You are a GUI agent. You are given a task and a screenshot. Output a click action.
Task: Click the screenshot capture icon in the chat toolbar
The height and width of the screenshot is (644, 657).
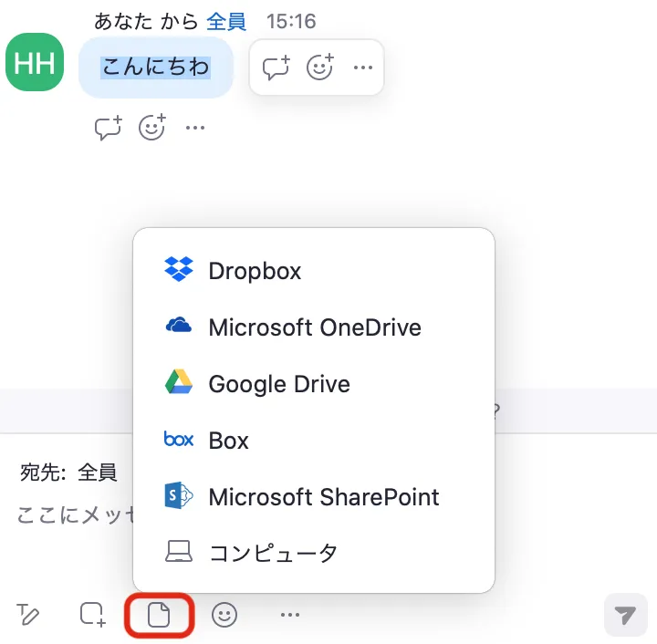click(x=92, y=615)
